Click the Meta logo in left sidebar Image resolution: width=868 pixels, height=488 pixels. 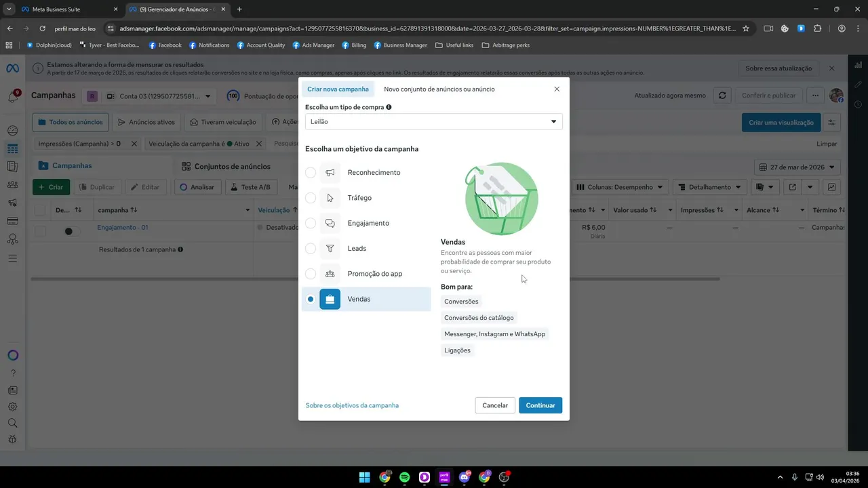pyautogui.click(x=12, y=68)
